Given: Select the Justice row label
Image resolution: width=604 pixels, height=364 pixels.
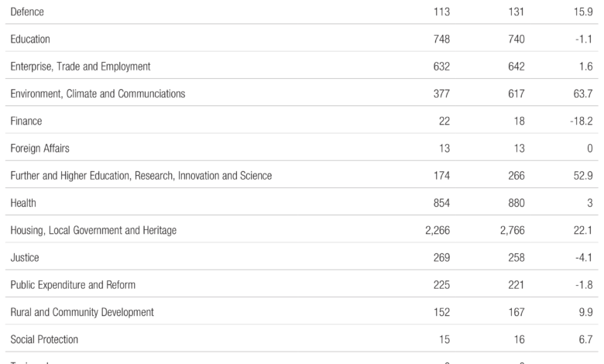Looking at the screenshot, I should [25, 257].
